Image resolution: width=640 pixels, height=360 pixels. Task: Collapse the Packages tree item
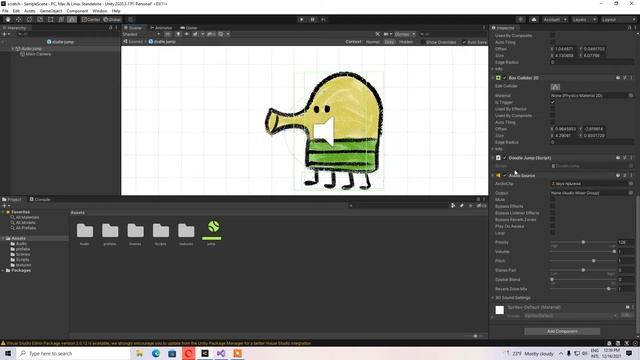click(3, 270)
